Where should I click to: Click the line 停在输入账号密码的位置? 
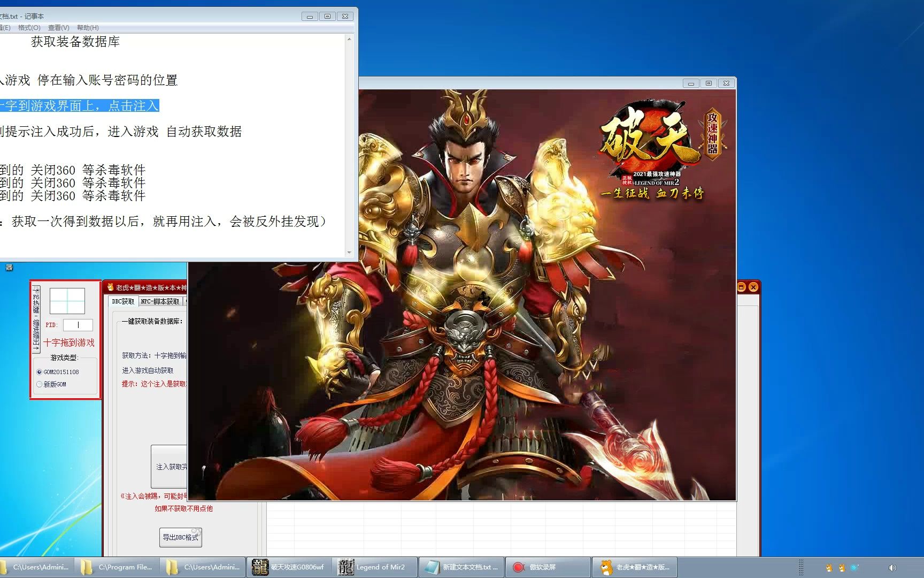click(107, 80)
